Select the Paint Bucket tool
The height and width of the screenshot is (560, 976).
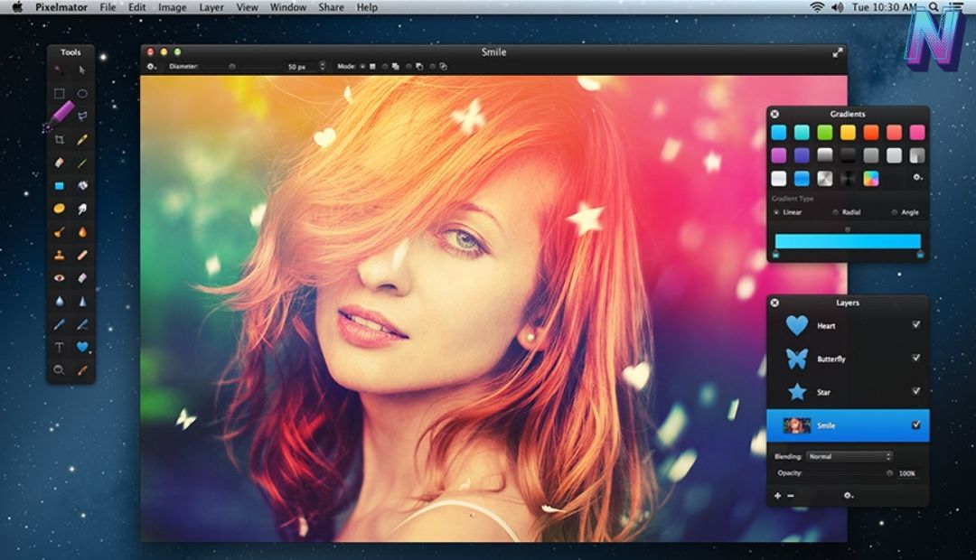coord(82,185)
